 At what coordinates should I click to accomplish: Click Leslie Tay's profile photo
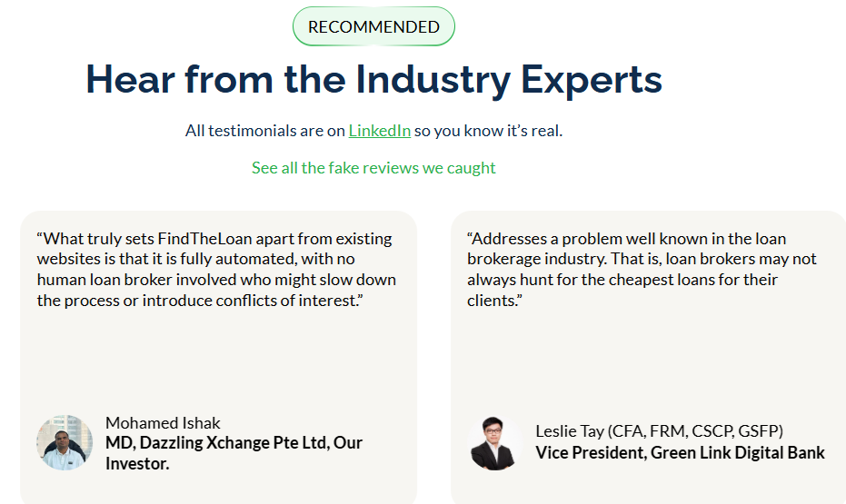(494, 443)
